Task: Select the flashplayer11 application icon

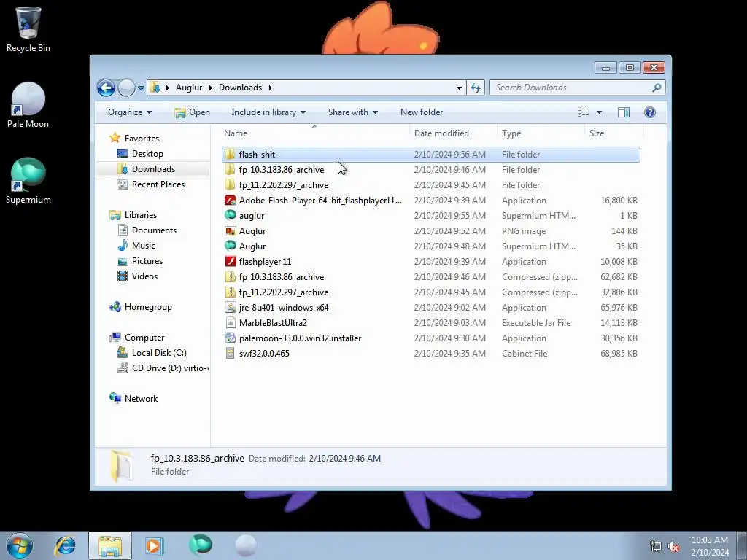Action: pyautogui.click(x=230, y=262)
